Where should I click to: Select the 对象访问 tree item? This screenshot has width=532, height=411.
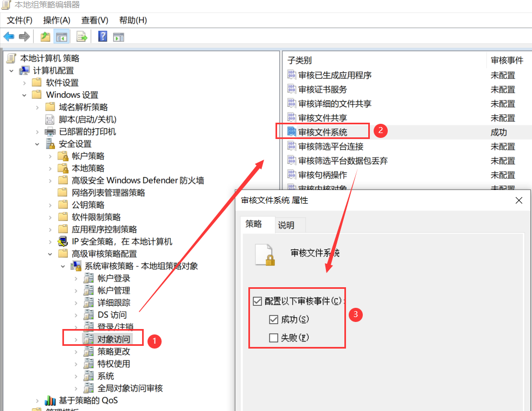(114, 339)
